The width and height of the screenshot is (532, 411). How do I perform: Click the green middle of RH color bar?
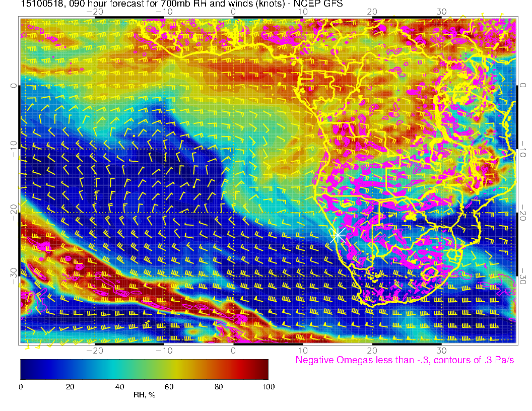145,369
